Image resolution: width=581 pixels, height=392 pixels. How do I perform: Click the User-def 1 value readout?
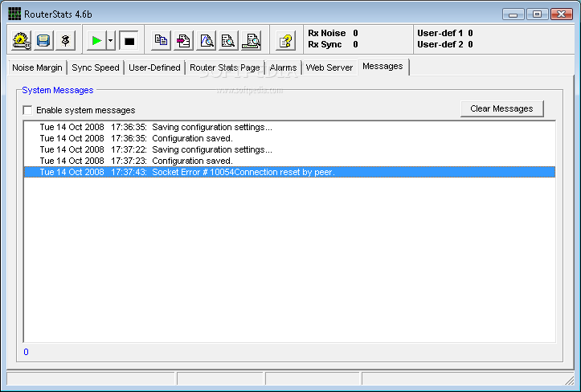tap(470, 33)
